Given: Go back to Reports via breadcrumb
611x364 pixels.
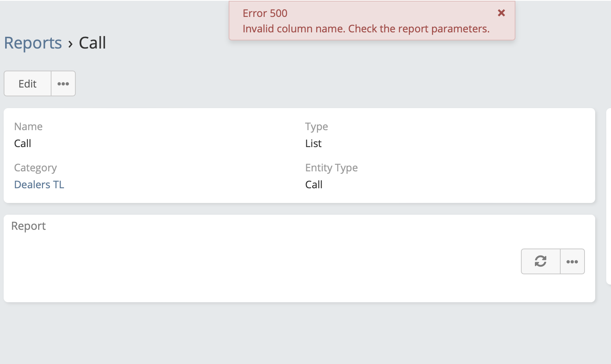Looking at the screenshot, I should (33, 43).
